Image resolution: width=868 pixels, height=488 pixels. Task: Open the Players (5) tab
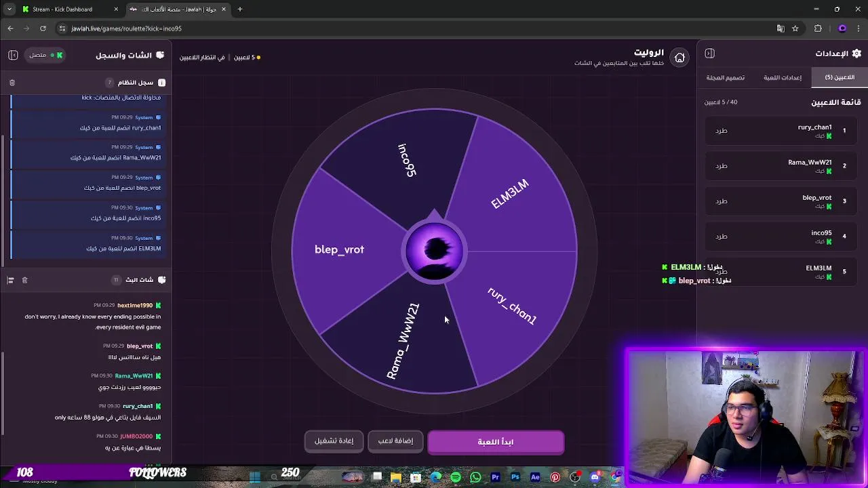pyautogui.click(x=840, y=77)
